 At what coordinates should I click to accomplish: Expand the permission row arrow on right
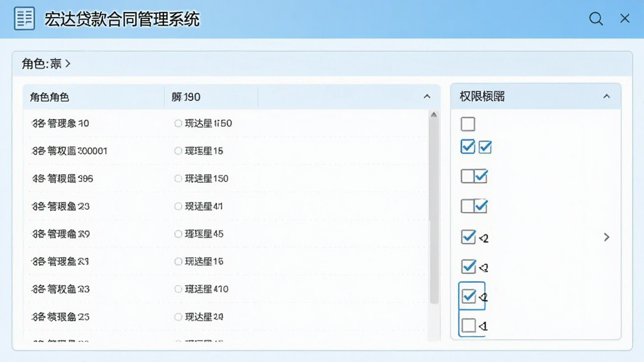point(607,237)
